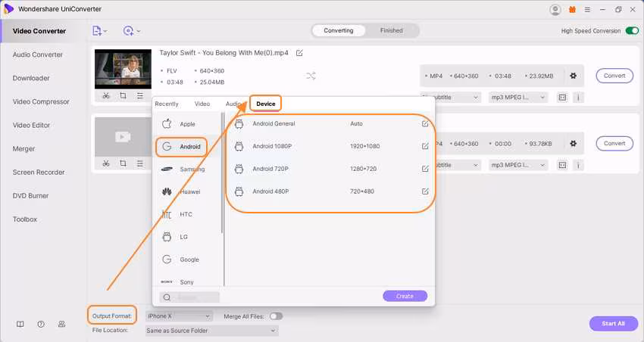Edit the Android General preset
This screenshot has height=342, width=644.
[x=425, y=123]
